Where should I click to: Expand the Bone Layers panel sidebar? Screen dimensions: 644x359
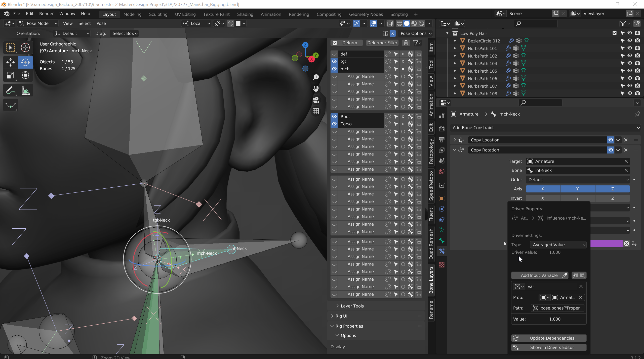[x=431, y=281]
